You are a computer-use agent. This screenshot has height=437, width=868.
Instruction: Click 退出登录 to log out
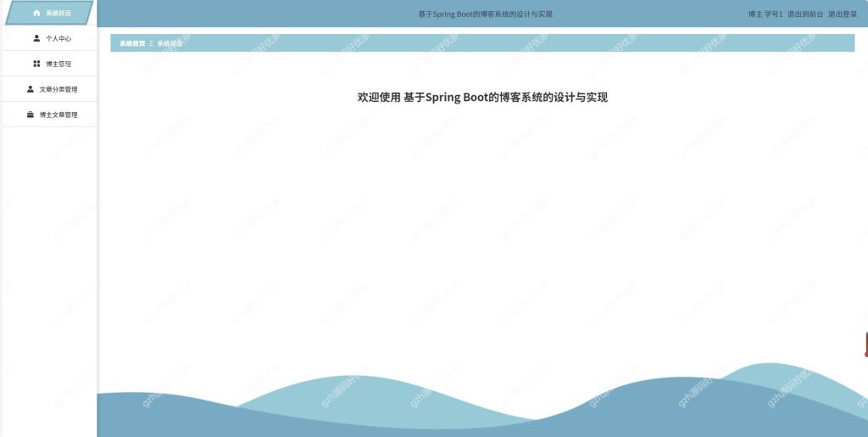pyautogui.click(x=843, y=14)
